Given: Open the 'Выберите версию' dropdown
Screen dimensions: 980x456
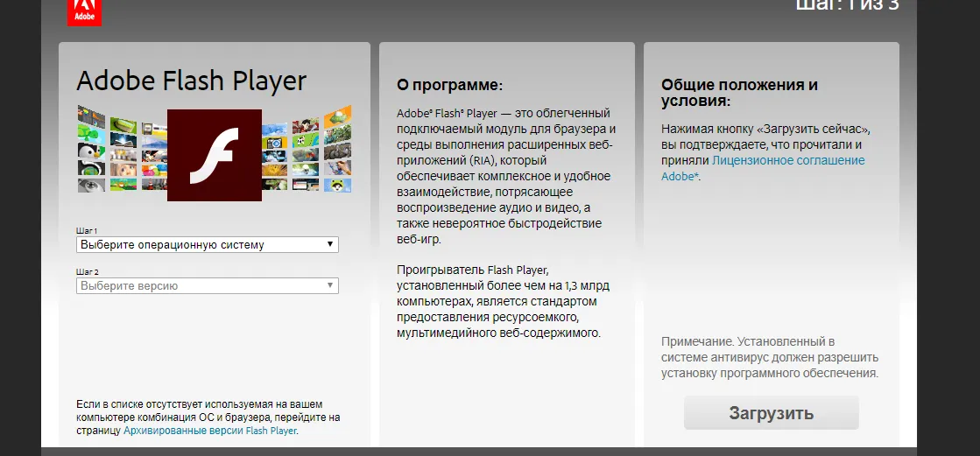Looking at the screenshot, I should coord(208,286).
